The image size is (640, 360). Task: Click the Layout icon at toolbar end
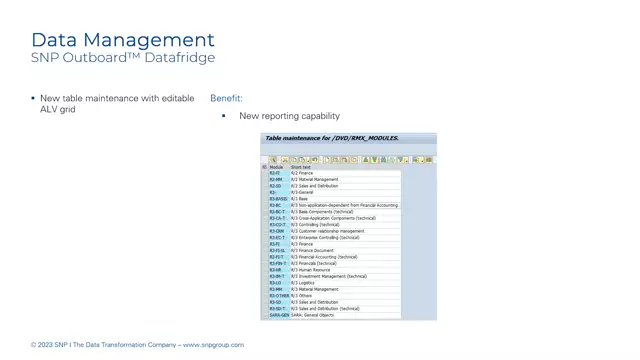pyautogui.click(x=429, y=160)
